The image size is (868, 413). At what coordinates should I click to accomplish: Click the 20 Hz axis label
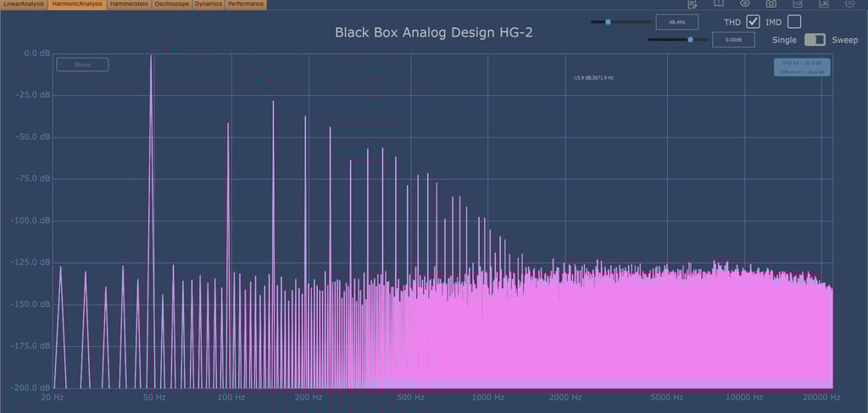[53, 398]
